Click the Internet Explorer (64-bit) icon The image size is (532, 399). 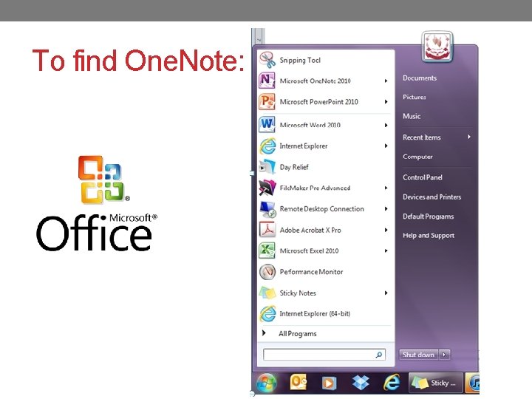[x=267, y=313]
